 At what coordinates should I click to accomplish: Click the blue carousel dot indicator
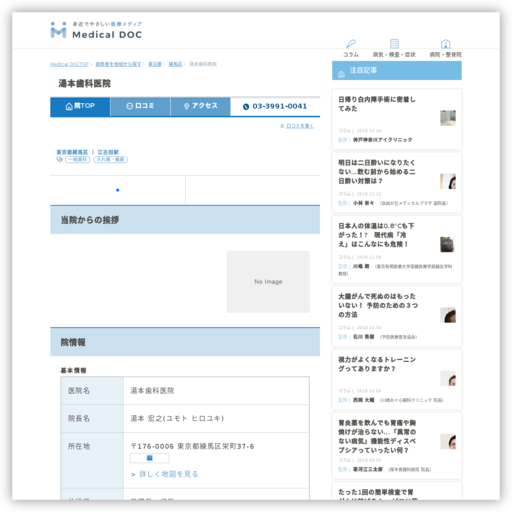click(x=118, y=190)
